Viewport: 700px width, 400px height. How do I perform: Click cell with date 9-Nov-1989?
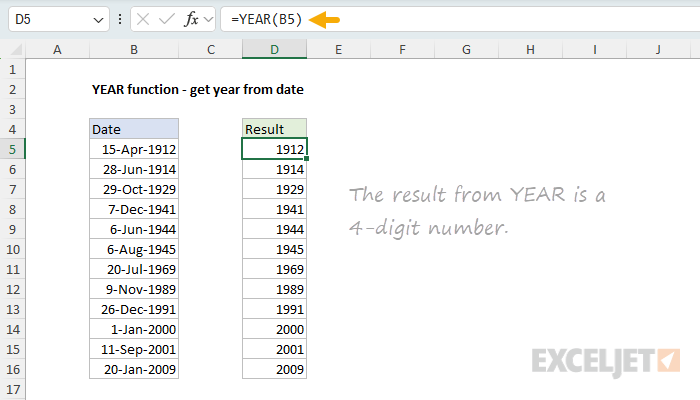pos(134,289)
